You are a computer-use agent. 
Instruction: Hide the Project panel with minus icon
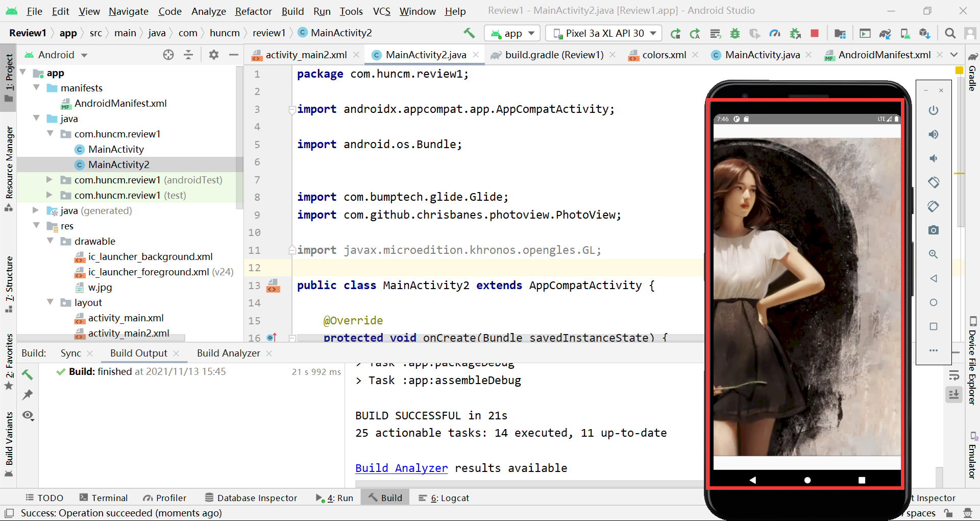(234, 55)
